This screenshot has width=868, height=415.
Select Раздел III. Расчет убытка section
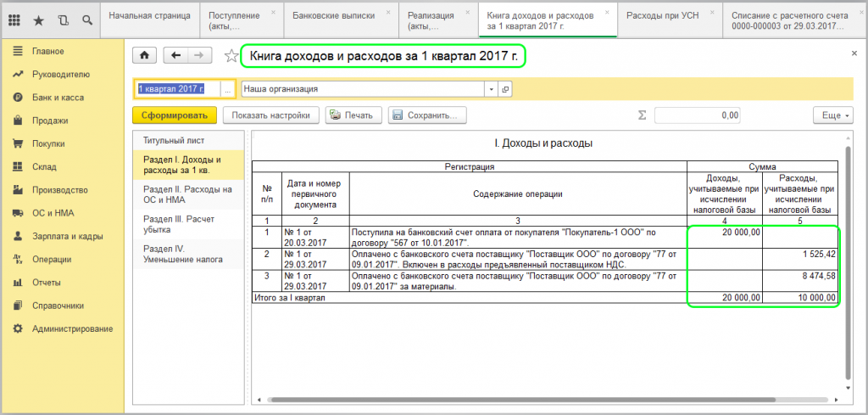coord(180,223)
